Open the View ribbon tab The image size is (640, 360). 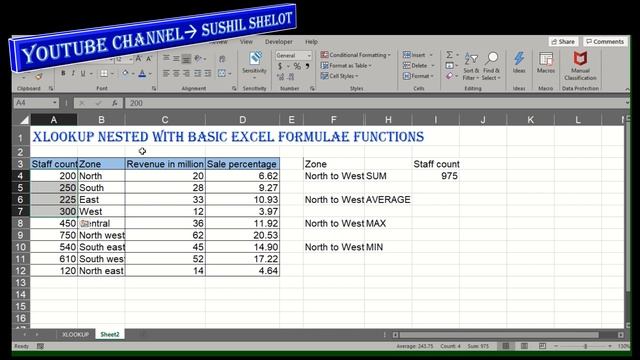(x=246, y=42)
